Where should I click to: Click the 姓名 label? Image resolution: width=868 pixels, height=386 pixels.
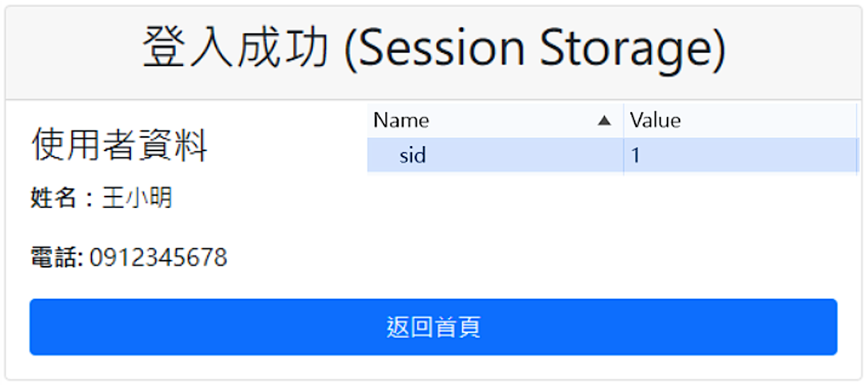coord(53,198)
